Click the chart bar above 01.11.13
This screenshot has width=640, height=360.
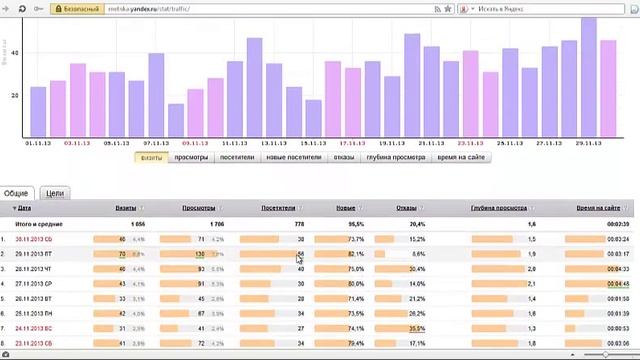[x=38, y=112]
